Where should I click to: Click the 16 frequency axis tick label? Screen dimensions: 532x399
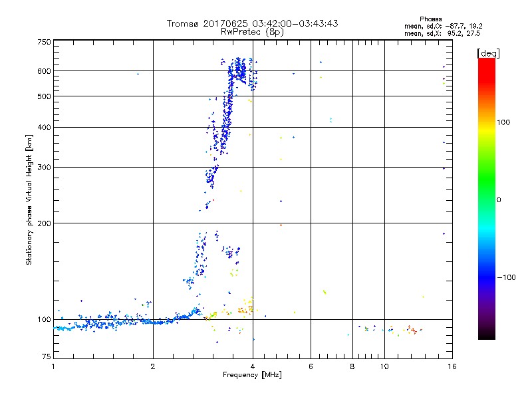[451, 366]
